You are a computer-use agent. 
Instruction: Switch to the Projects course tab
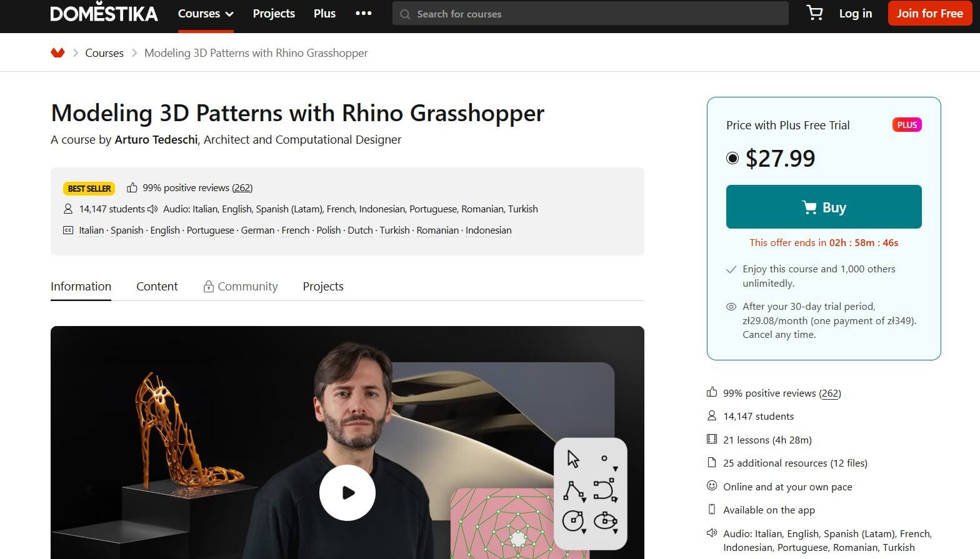(323, 286)
